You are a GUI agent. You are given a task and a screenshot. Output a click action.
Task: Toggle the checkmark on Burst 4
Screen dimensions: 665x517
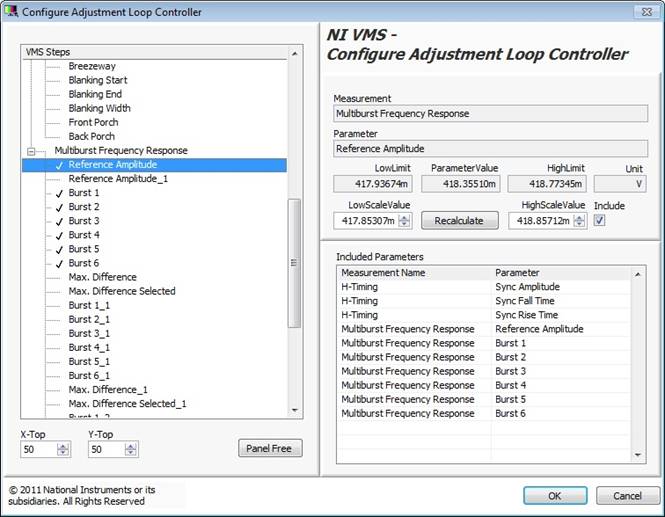point(59,235)
